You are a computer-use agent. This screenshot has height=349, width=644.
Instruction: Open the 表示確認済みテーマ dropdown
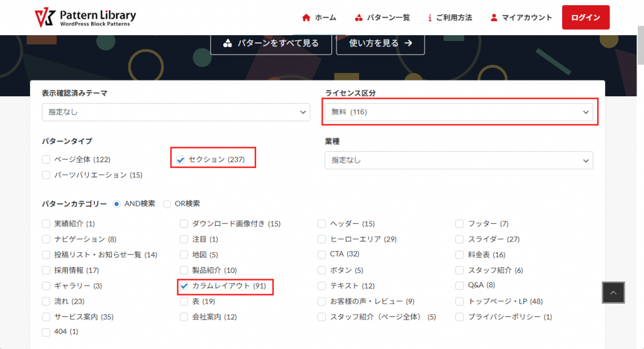[x=176, y=112]
